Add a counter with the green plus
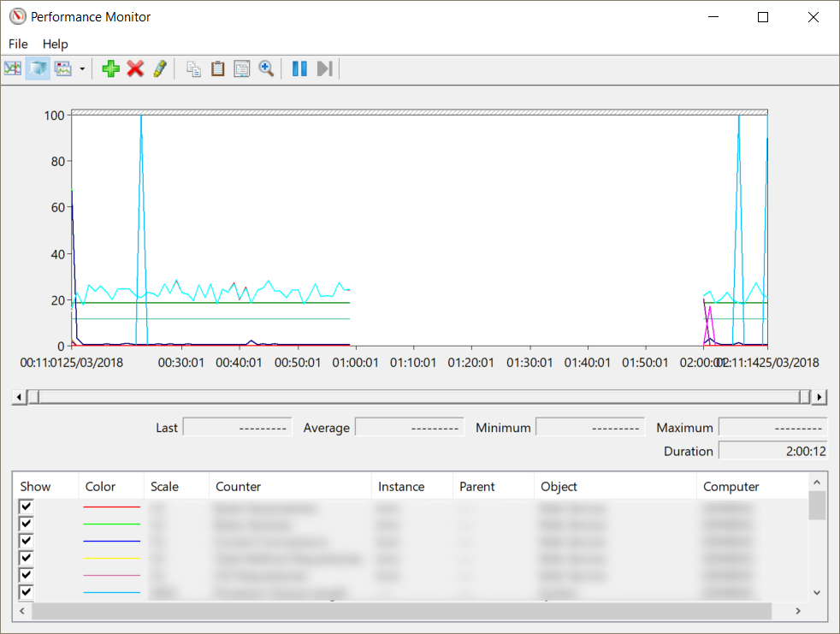This screenshot has width=840, height=634. pos(110,68)
